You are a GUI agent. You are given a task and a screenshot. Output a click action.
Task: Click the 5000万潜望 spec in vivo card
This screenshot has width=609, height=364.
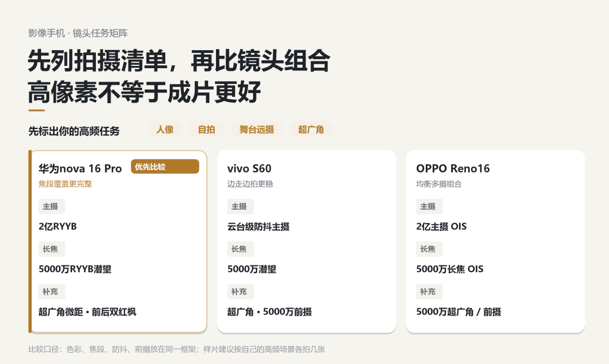point(251,269)
